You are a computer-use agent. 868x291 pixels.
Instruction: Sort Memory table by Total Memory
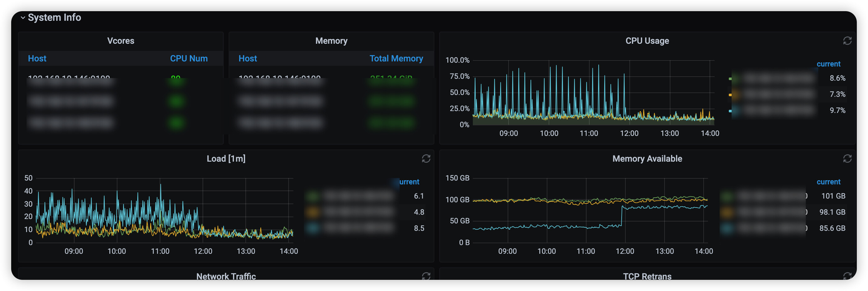coord(396,59)
